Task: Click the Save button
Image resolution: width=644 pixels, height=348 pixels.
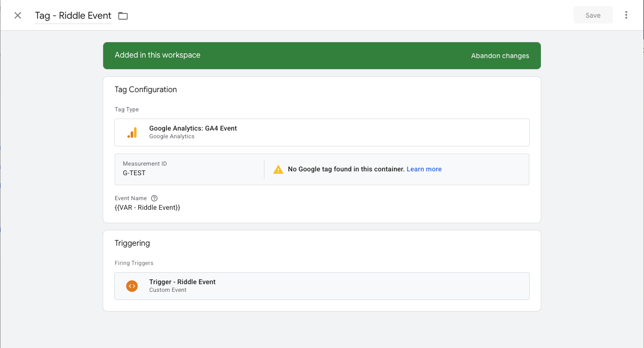Action: pyautogui.click(x=593, y=15)
